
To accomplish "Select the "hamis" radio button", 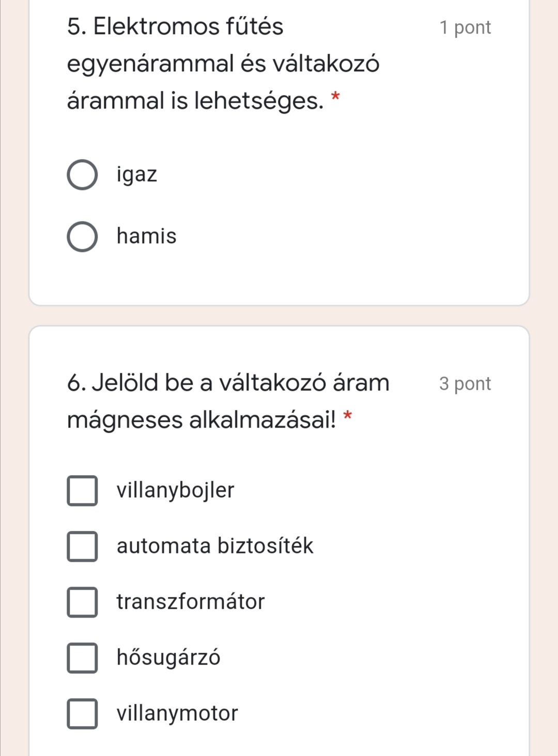I will 82,237.
